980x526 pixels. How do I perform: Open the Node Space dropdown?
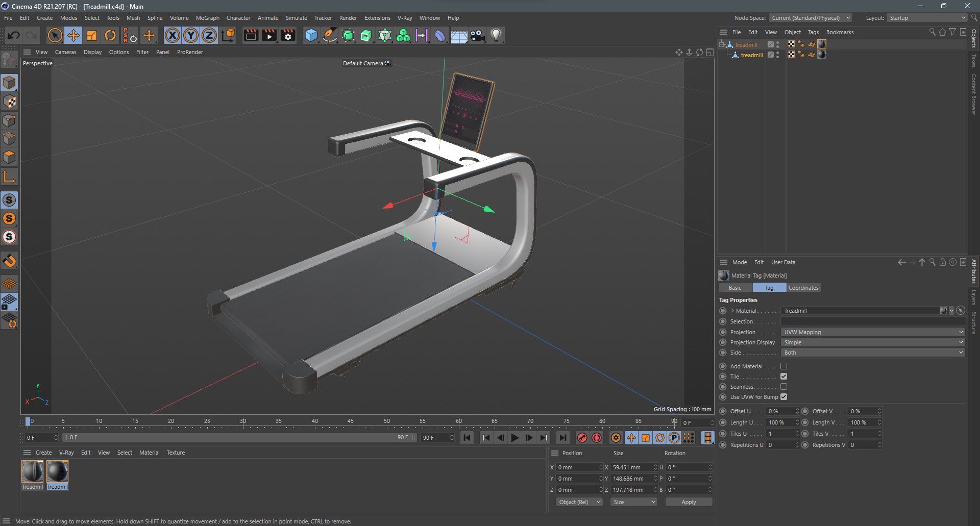click(x=811, y=18)
